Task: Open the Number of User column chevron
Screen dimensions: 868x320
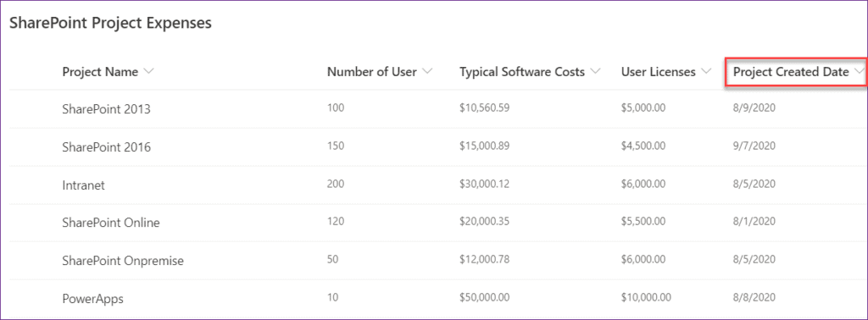Action: pyautogui.click(x=427, y=72)
